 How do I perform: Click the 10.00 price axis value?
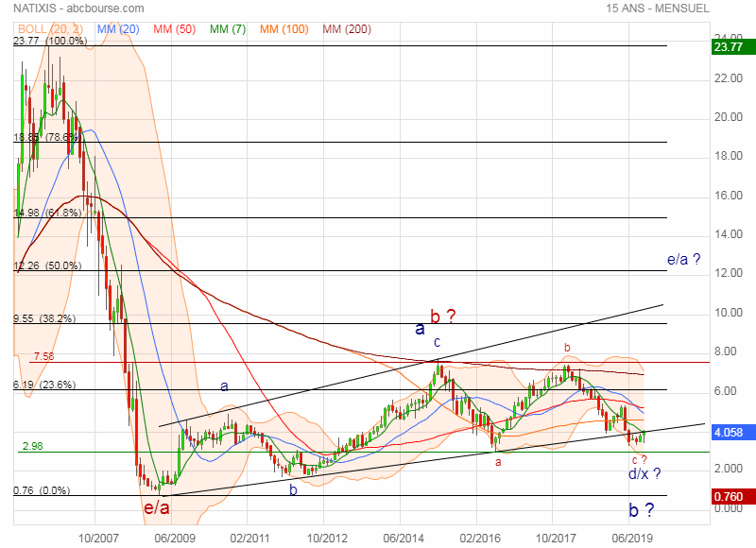click(729, 313)
